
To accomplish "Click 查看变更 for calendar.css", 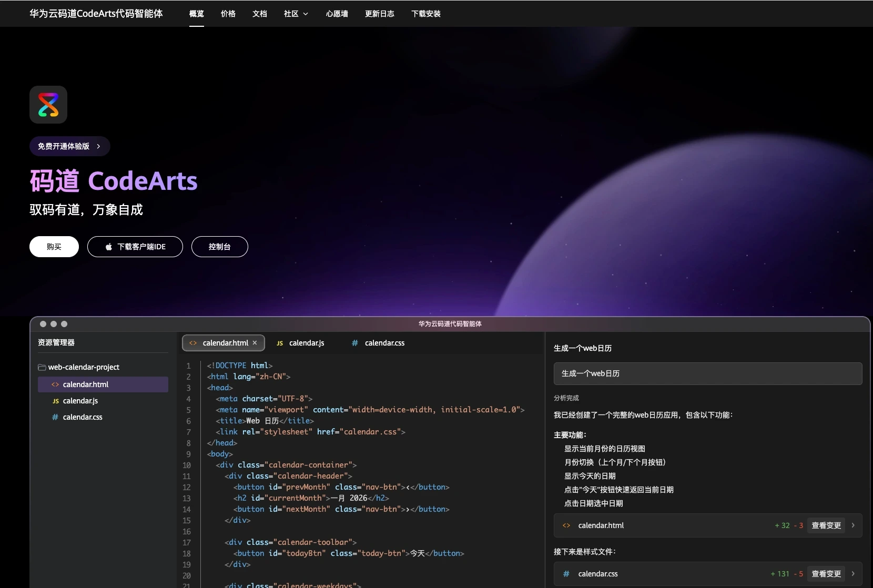I will (x=826, y=574).
